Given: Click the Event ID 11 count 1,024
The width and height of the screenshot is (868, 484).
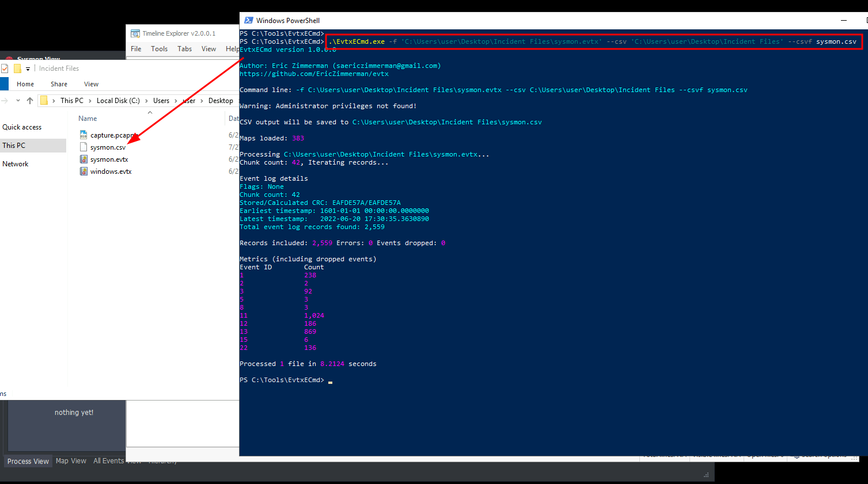Looking at the screenshot, I should (x=314, y=315).
